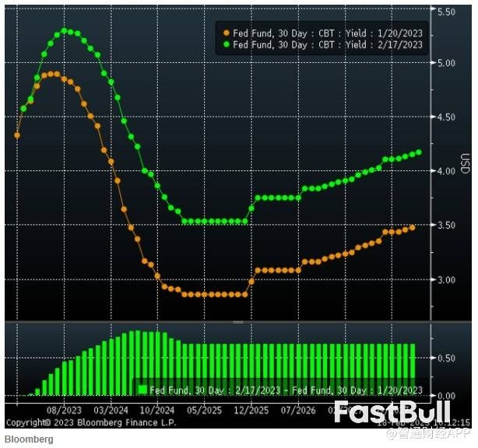Click the 3.00 y-axis value label

click(x=447, y=279)
